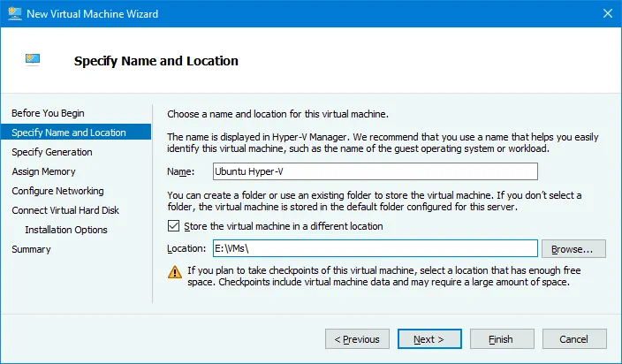Proceed with the Next button
Image resolution: width=622 pixels, height=364 pixels.
[x=429, y=338]
